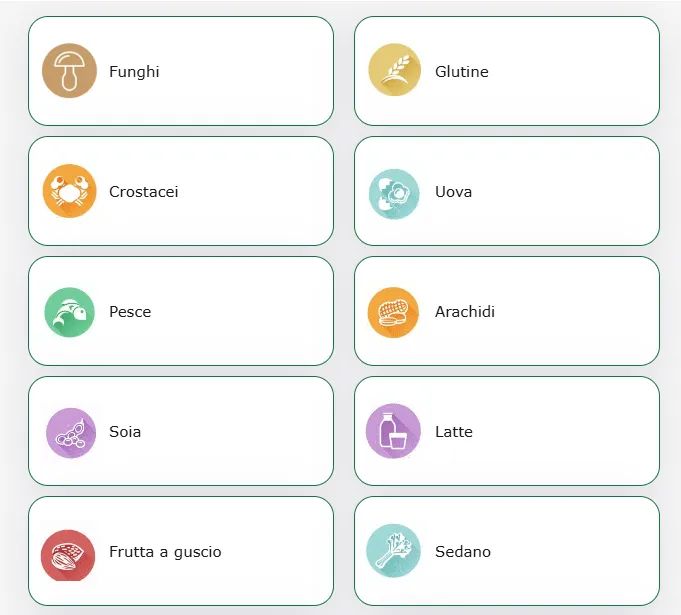Pick the Arachidi text label
681x615 pixels.
pos(464,312)
